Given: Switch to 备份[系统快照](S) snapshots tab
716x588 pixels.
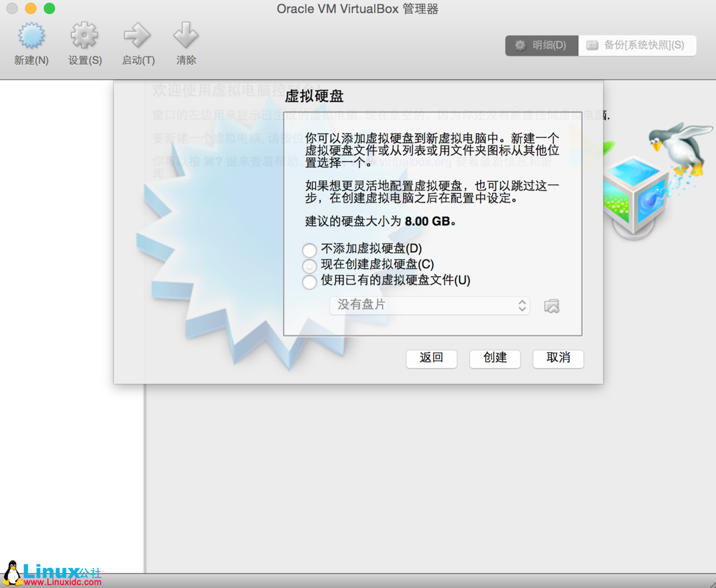Looking at the screenshot, I should coord(637,45).
